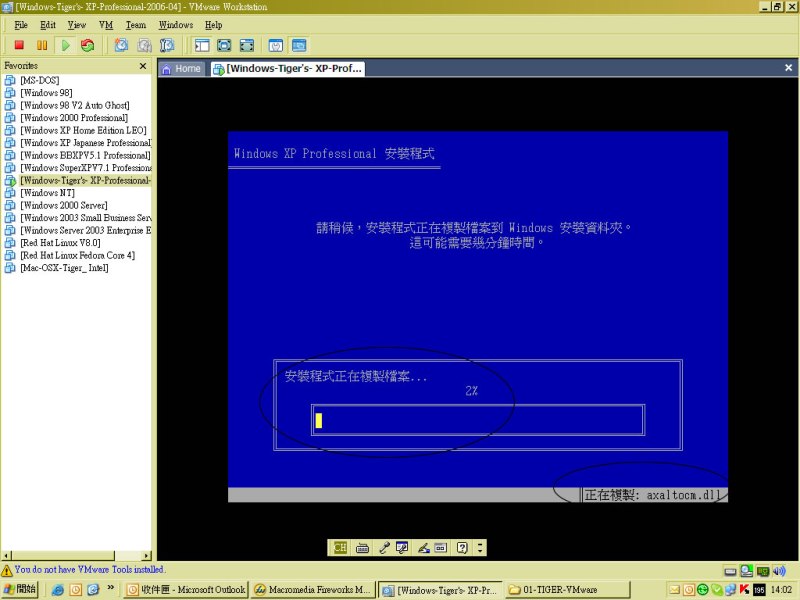Switch to Macromedia Fireworks taskbar button
This screenshot has width=800, height=600.
313,590
